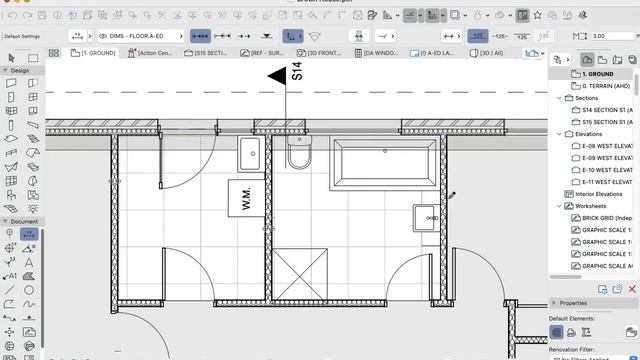
Task: Open the 3D view options dropdown
Action: [543, 53]
